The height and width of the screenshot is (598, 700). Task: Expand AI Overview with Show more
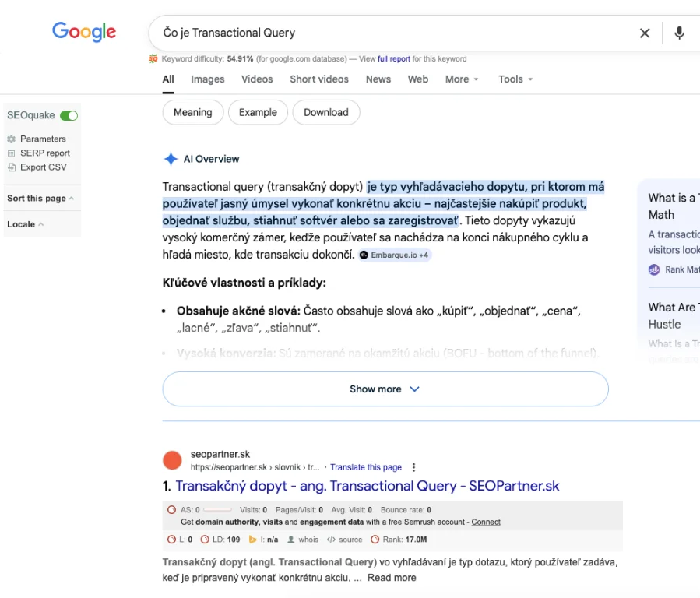pos(385,389)
